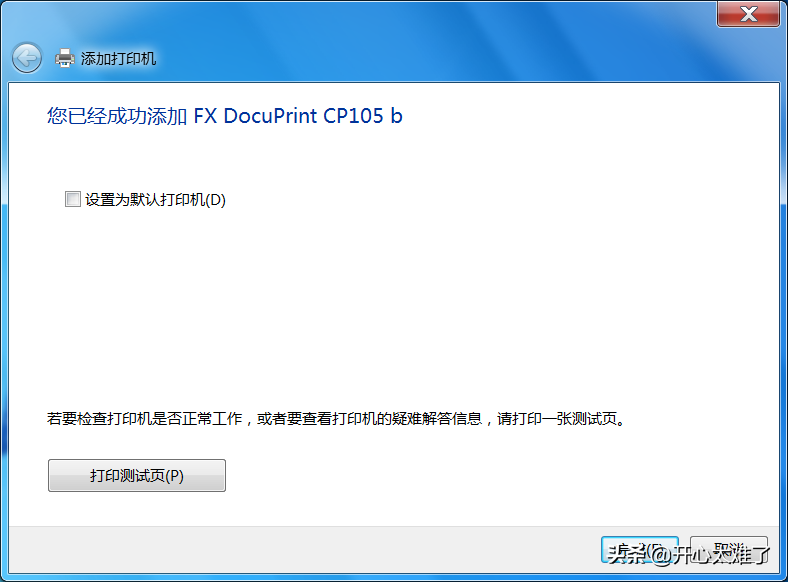
Task: Click the printer icon in the header
Action: 65,58
